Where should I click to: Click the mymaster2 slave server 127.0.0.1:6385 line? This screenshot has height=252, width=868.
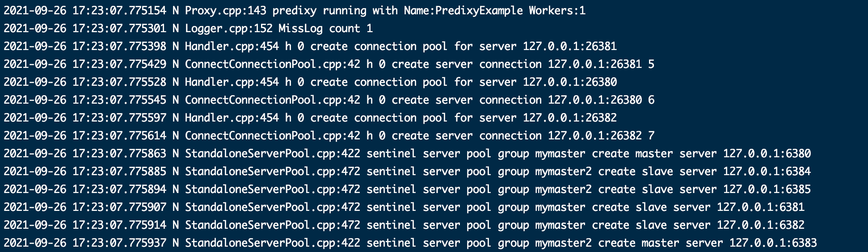407,189
